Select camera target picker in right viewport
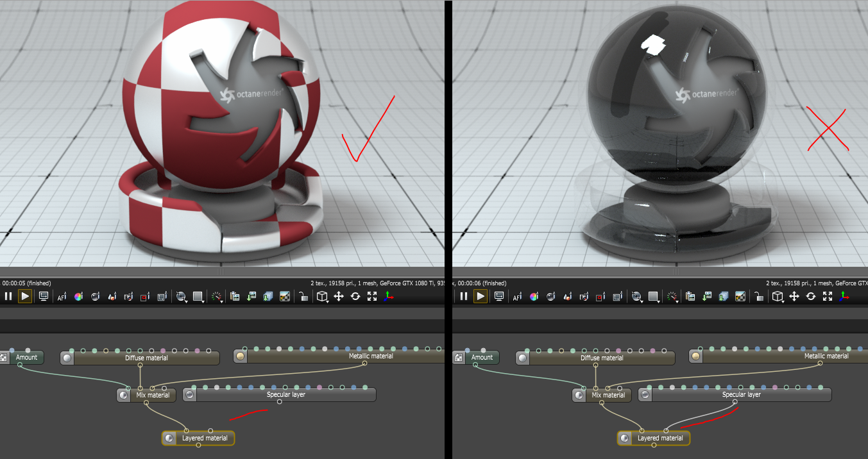Screen dimensions: 868x459 (584, 296)
